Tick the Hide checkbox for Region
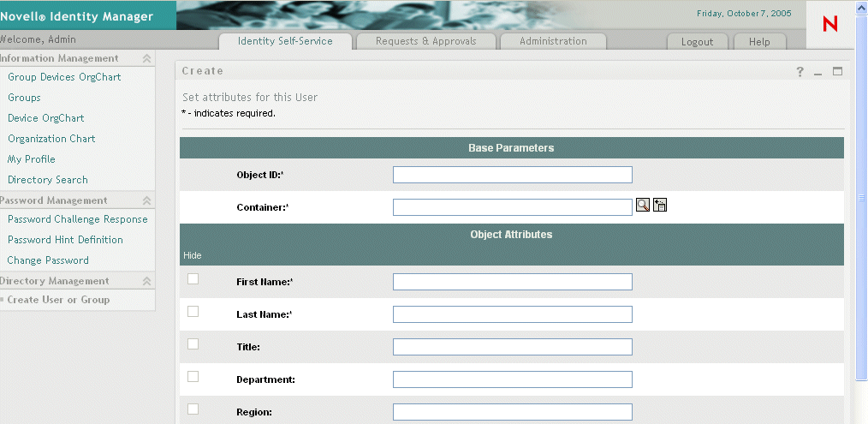 click(x=193, y=409)
